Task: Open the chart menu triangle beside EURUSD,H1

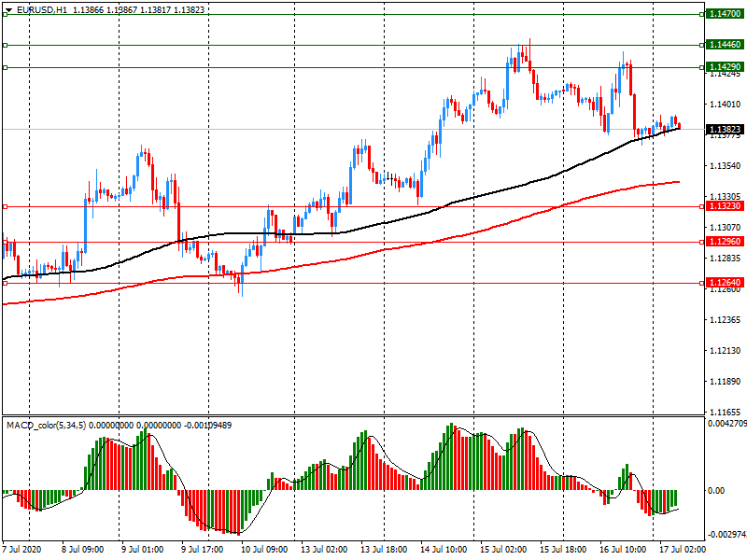Action: (x=8, y=10)
